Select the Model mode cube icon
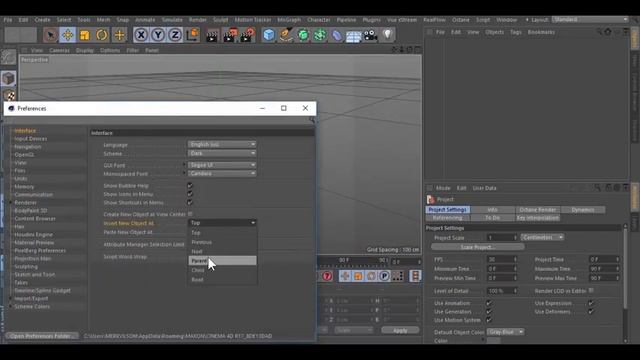 pos(9,78)
